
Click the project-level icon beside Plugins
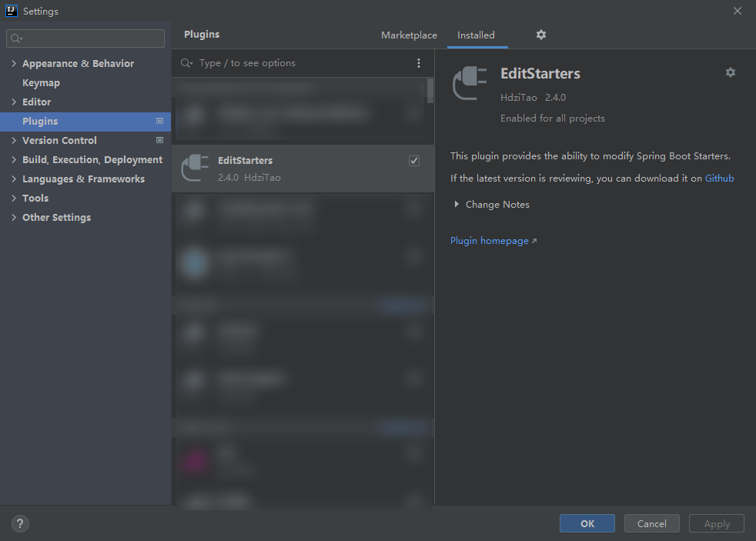[159, 121]
